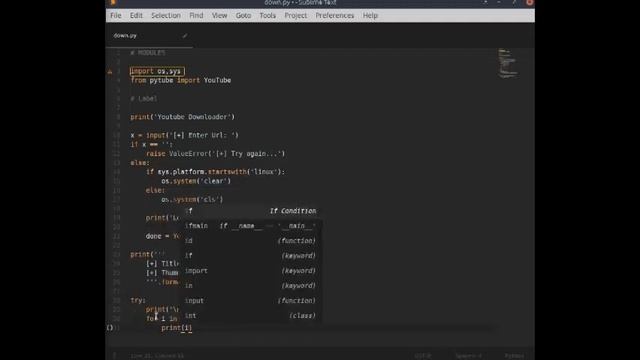Select 'import' keyword completion
Image resolution: width=640 pixels, height=360 pixels.
click(x=251, y=271)
